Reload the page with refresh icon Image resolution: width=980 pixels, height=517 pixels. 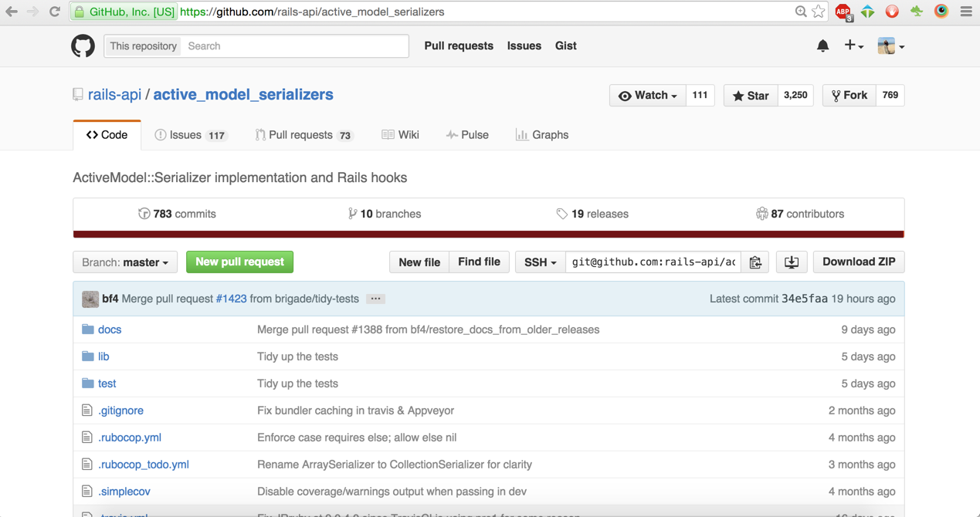click(x=54, y=12)
